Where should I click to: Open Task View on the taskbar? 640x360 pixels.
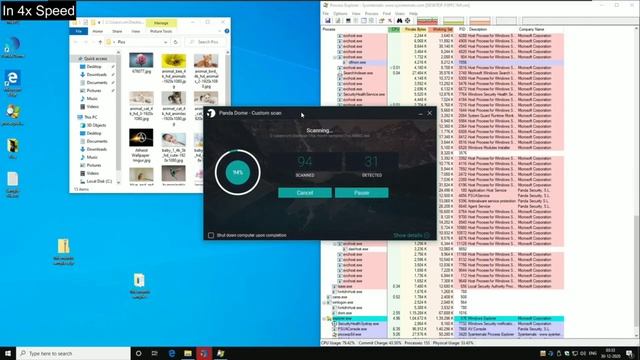pos(154,353)
